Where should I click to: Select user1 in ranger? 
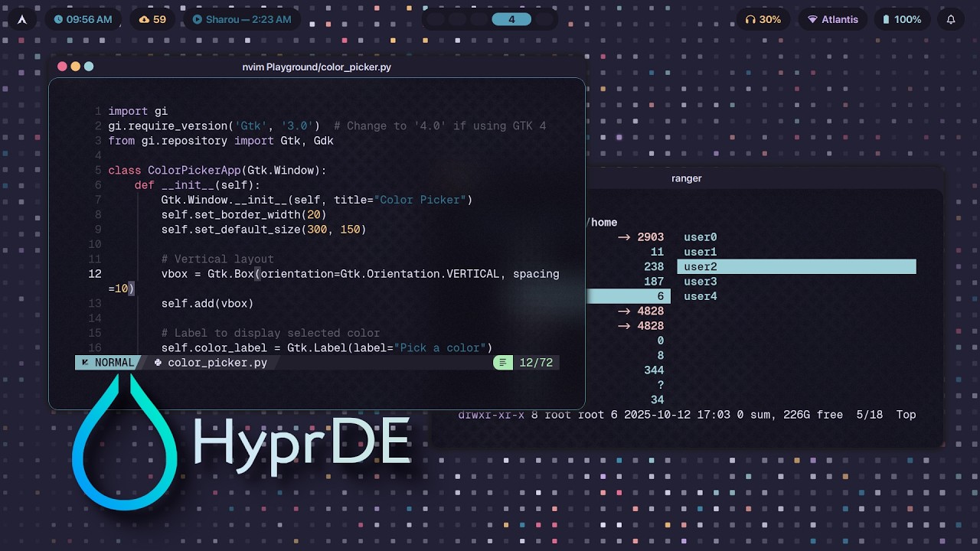click(701, 252)
